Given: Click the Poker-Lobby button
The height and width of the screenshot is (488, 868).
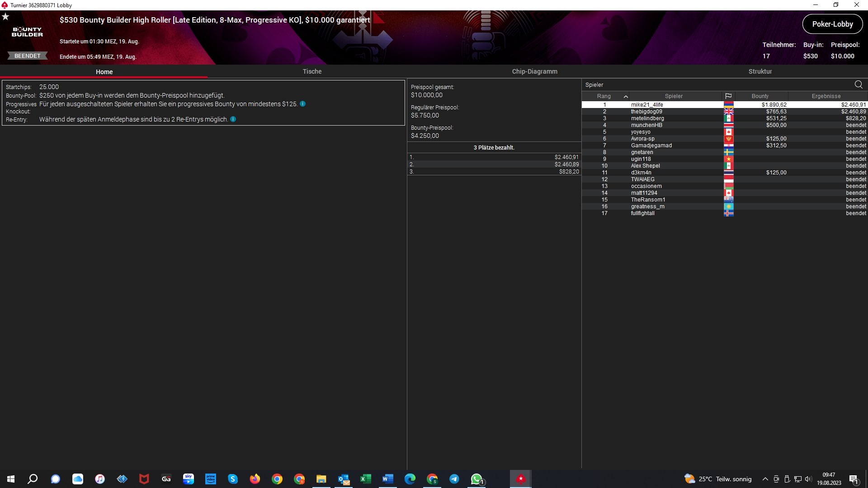Looking at the screenshot, I should (x=832, y=24).
